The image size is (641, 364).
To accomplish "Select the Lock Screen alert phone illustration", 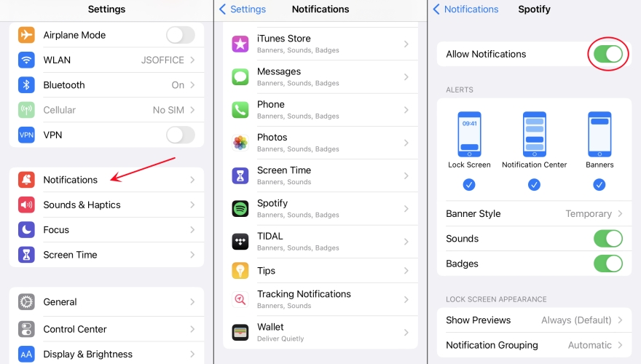I will coord(469,135).
